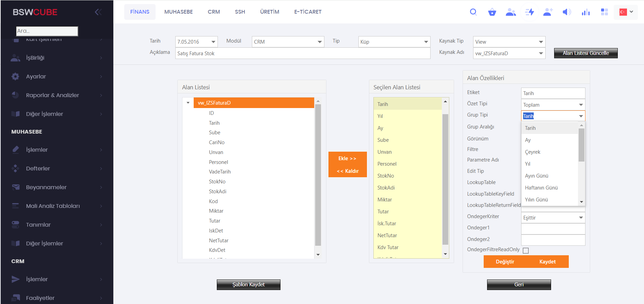
Task: Open the shopping basket icon
Action: coord(492,12)
